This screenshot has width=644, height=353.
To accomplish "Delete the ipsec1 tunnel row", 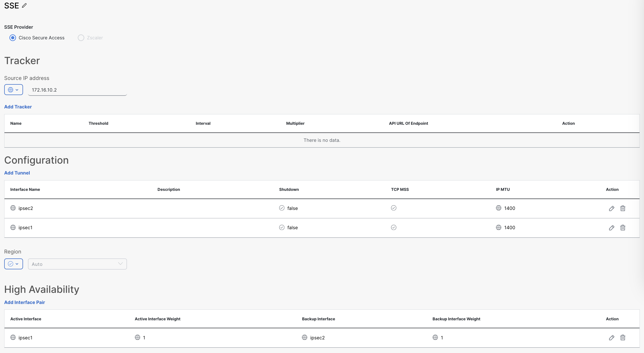I will tap(622, 227).
